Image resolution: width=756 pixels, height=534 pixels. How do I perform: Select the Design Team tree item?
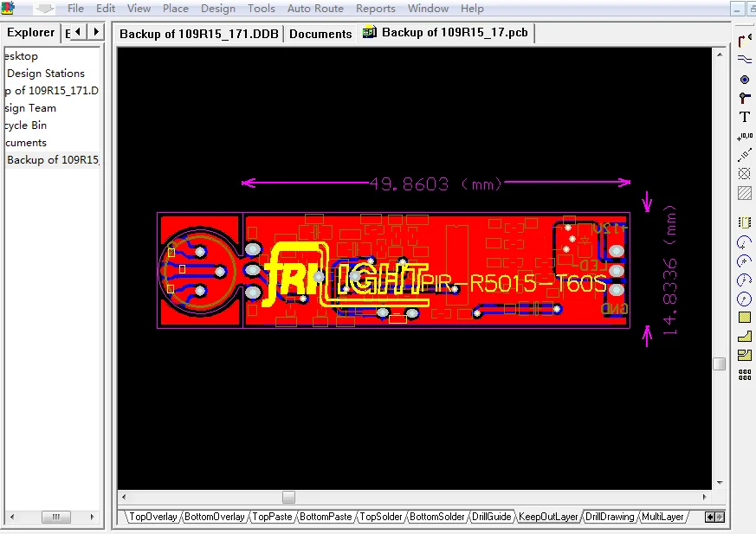[x=30, y=108]
